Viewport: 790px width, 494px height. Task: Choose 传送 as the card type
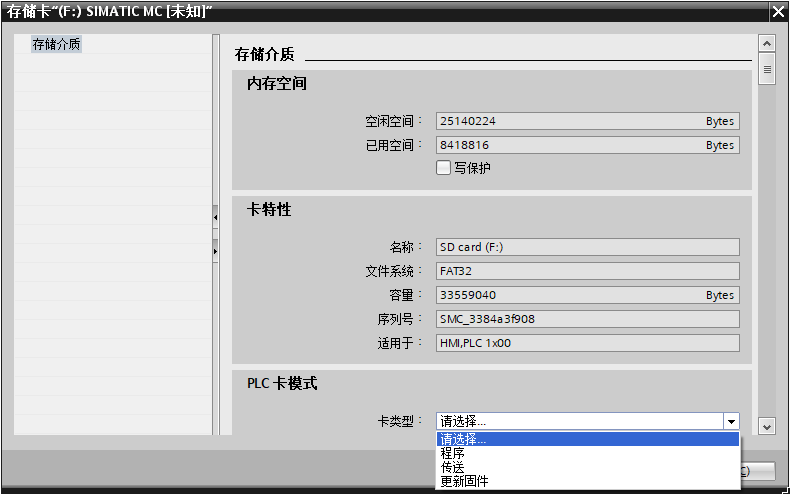point(587,467)
